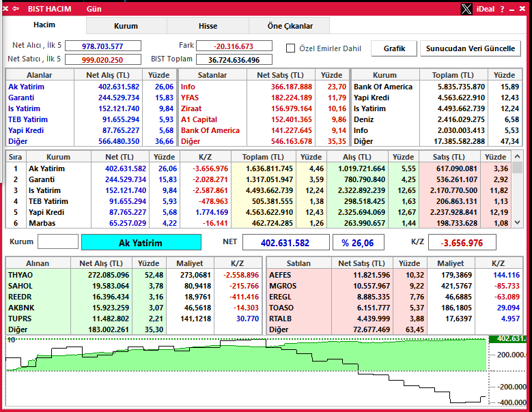
Task: Select row 6 Marbas in ranking
Action: pos(258,223)
